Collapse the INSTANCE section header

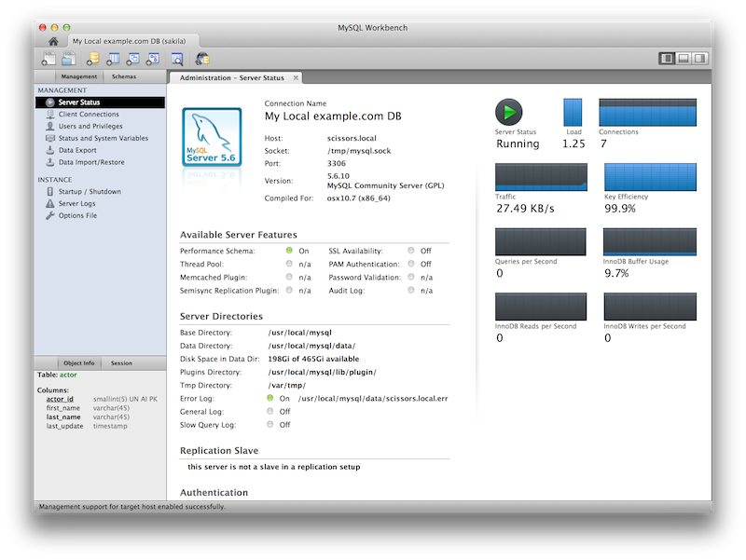coord(55,180)
